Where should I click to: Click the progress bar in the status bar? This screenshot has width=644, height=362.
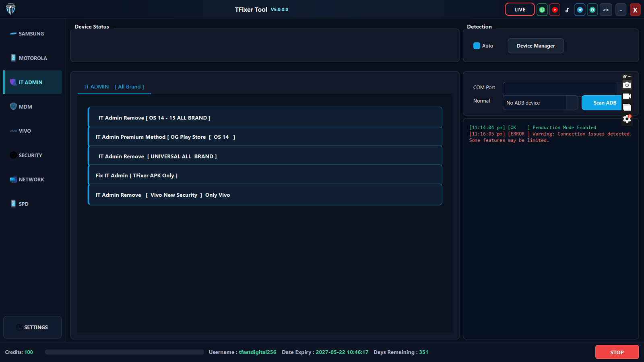click(124, 352)
